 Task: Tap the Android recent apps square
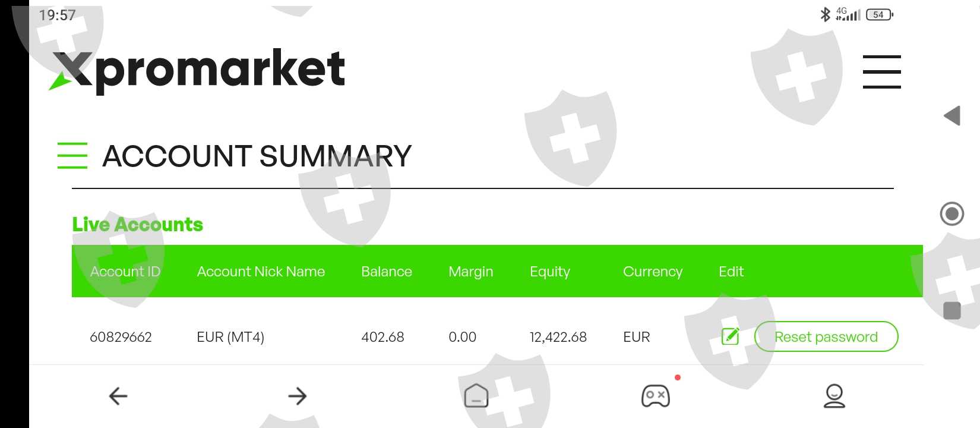(x=952, y=310)
